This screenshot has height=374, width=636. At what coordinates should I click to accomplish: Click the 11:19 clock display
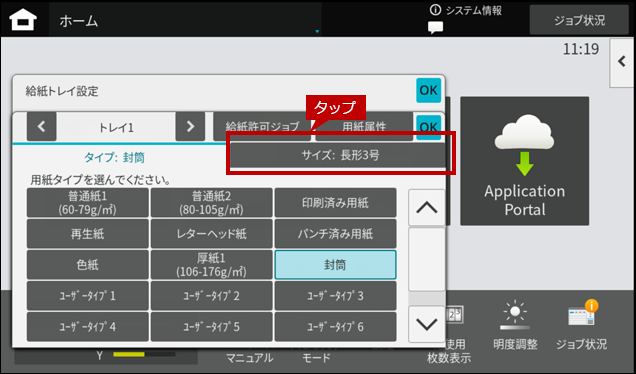[x=580, y=49]
